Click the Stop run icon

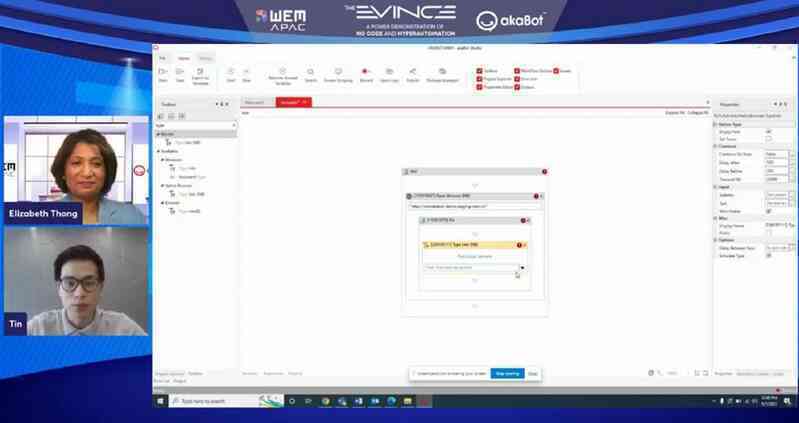pos(247,72)
